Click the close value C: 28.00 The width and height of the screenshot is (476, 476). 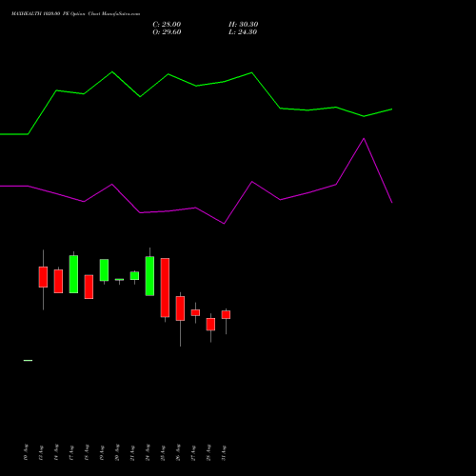(167, 25)
